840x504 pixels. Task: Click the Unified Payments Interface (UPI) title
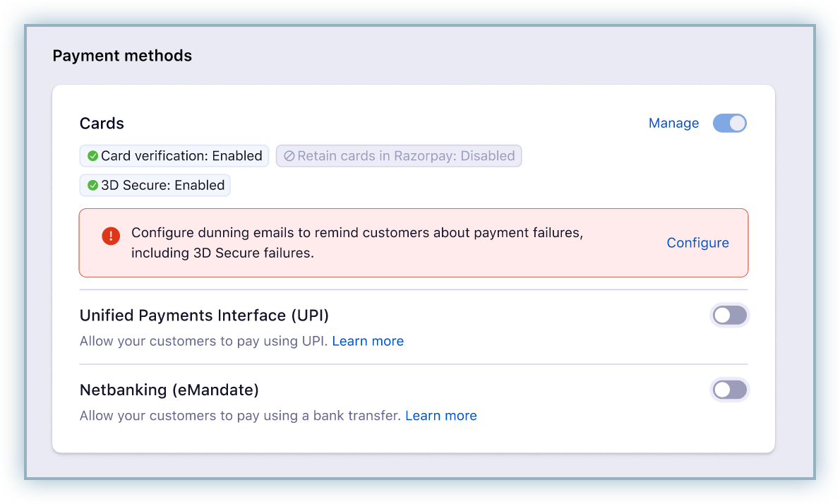pos(204,316)
